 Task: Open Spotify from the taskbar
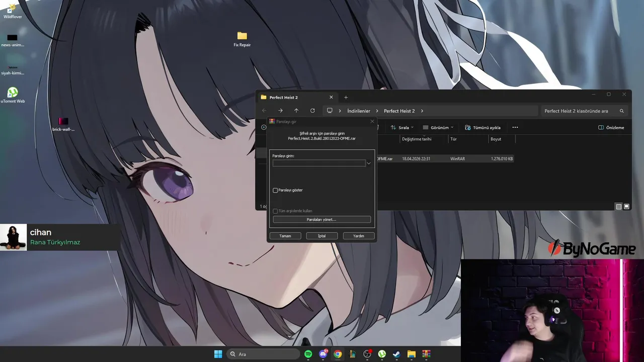point(308,354)
